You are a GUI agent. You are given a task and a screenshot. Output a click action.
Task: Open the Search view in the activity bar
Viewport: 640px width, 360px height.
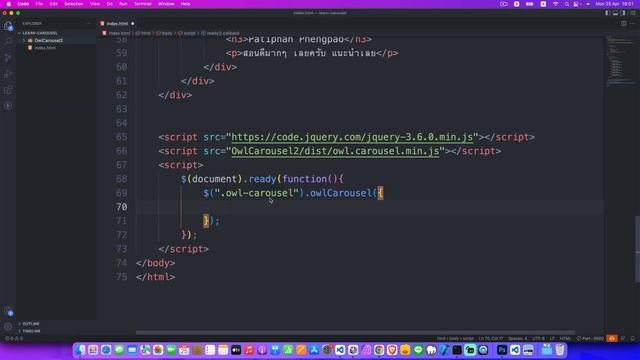point(8,42)
